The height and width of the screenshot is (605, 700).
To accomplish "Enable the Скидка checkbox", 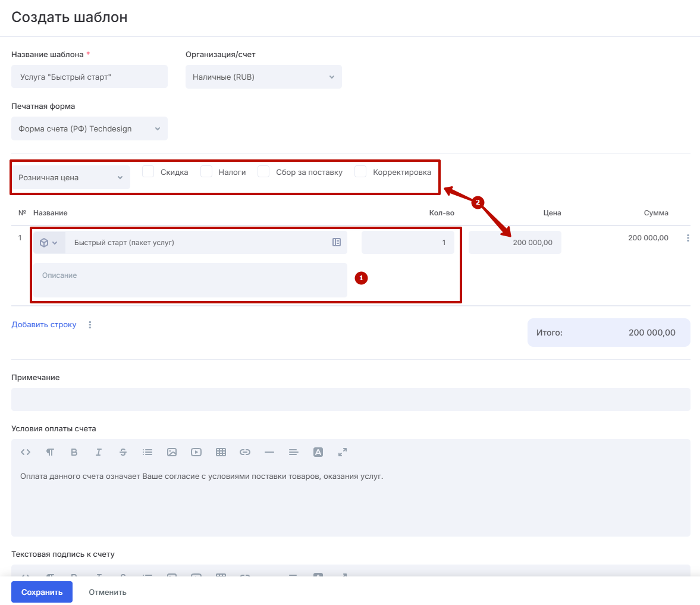I will pyautogui.click(x=149, y=172).
